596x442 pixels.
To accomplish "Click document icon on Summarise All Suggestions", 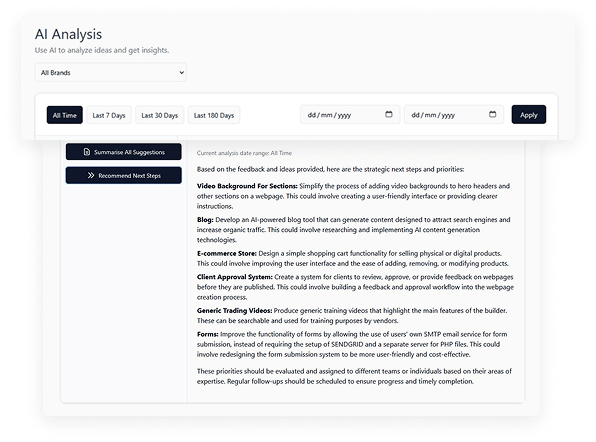I will (87, 152).
